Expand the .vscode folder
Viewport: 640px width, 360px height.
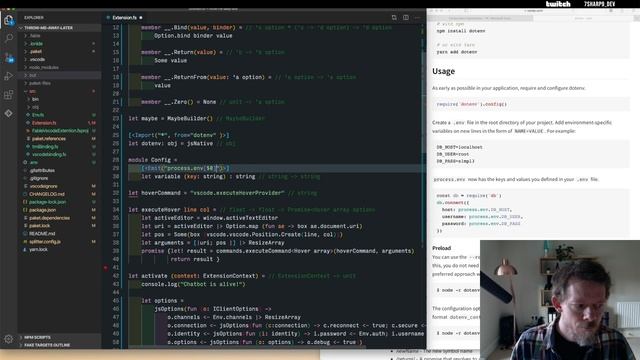(x=37, y=60)
